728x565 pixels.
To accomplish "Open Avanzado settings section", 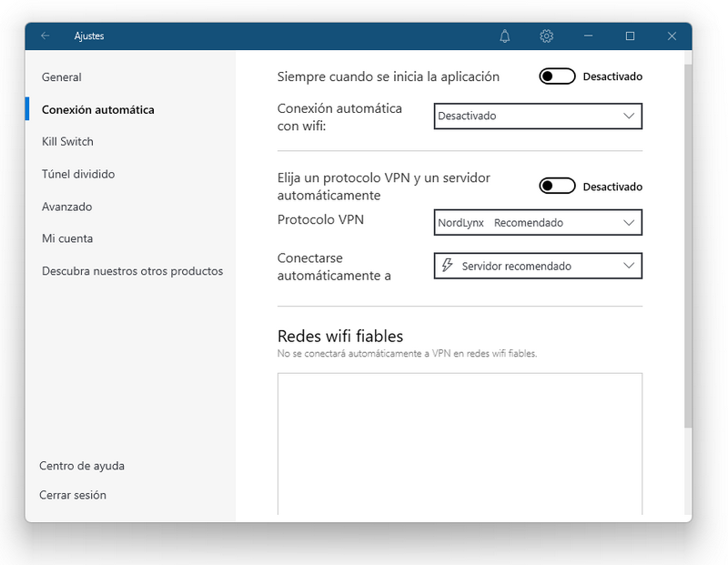I will click(66, 207).
